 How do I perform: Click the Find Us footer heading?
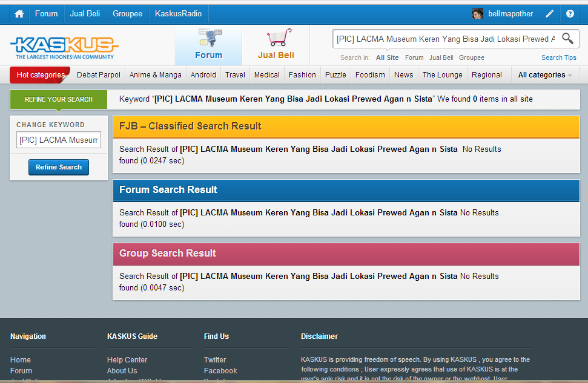(x=216, y=336)
